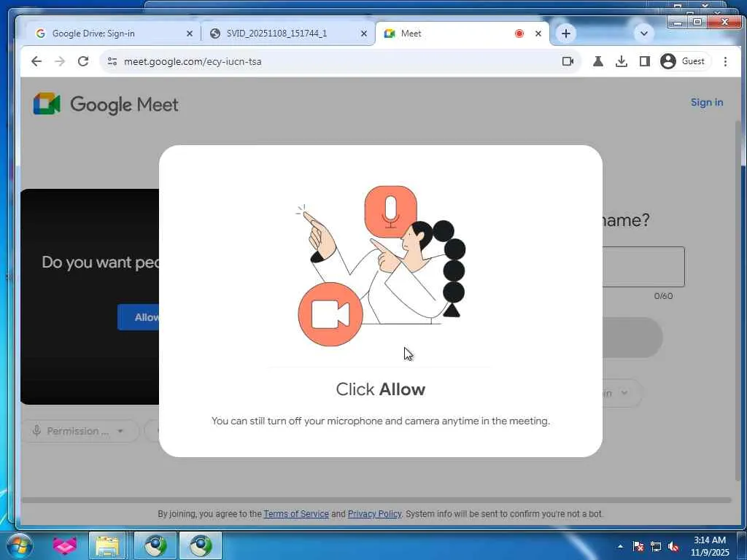Click the red recording indicator on Meet tab

pos(519,34)
